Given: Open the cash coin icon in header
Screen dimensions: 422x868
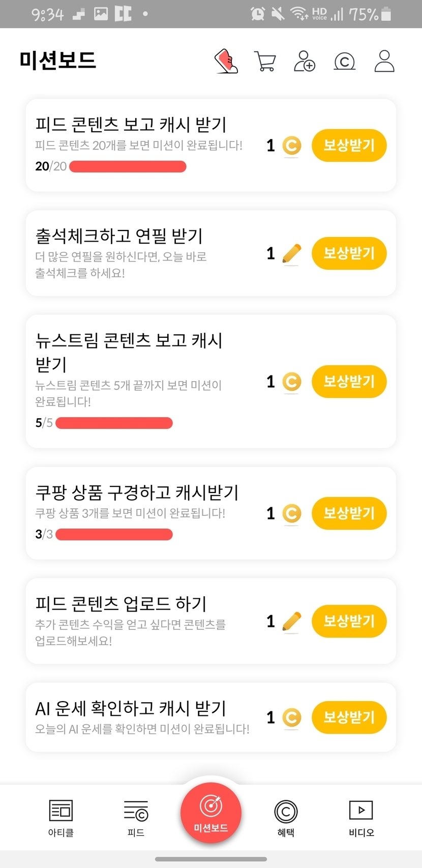Looking at the screenshot, I should click(x=344, y=62).
